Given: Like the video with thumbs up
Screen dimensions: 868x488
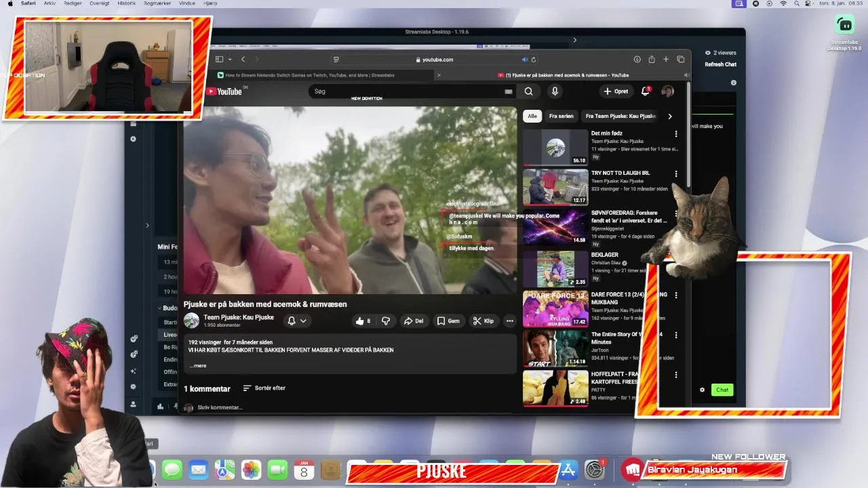Looking at the screenshot, I should coord(363,321).
